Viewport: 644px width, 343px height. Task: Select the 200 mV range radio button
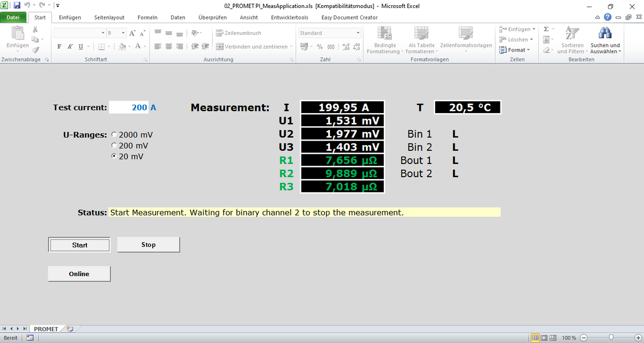click(114, 145)
